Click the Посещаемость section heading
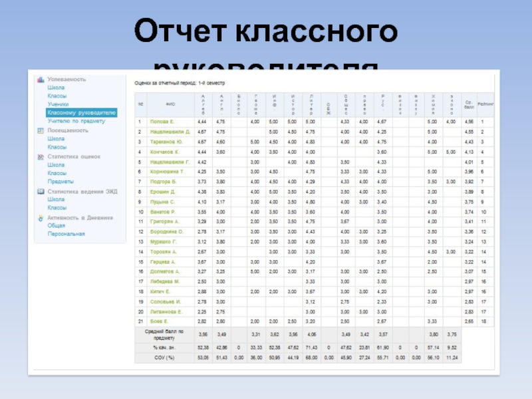The height and width of the screenshot is (399, 532). tap(68, 130)
